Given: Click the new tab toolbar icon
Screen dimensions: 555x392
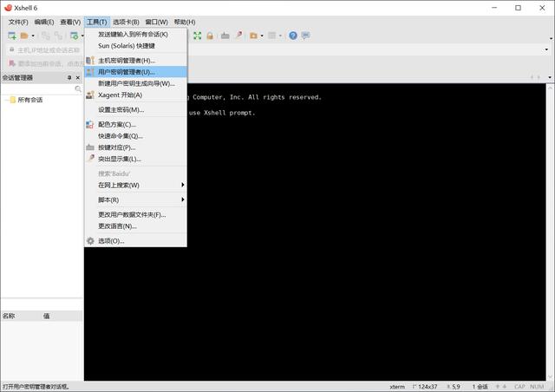Looking at the screenshot, I should click(x=75, y=36).
